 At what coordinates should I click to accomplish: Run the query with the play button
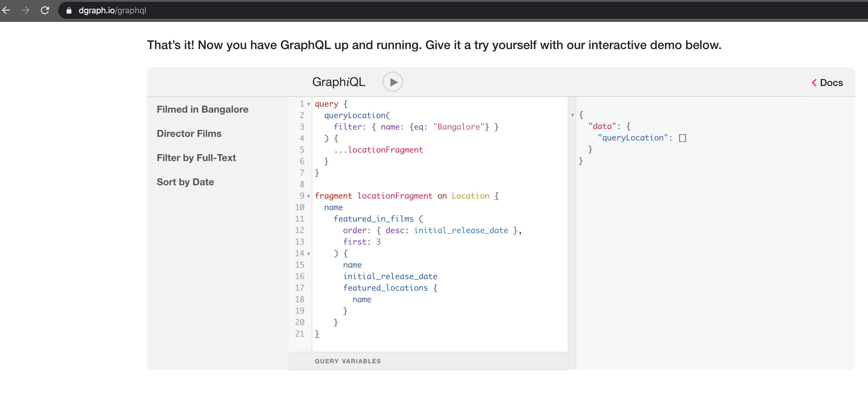click(393, 82)
